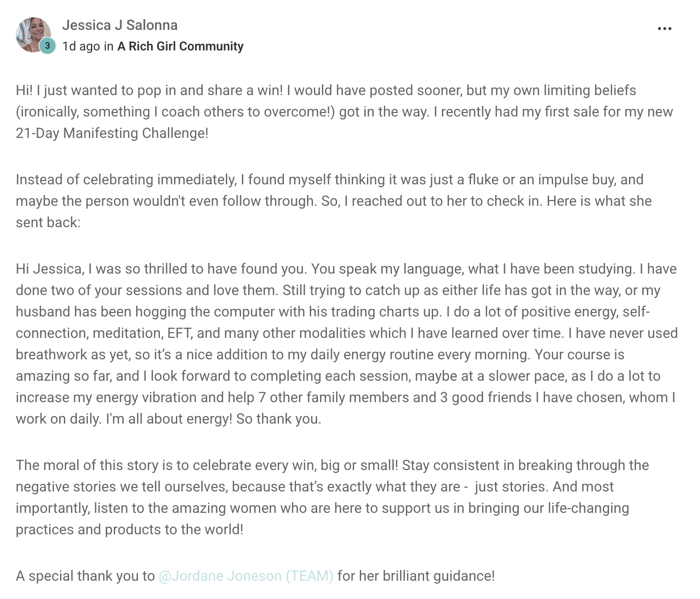Click the 1d ago timestamp
Image resolution: width=700 pixels, height=599 pixels.
point(81,46)
